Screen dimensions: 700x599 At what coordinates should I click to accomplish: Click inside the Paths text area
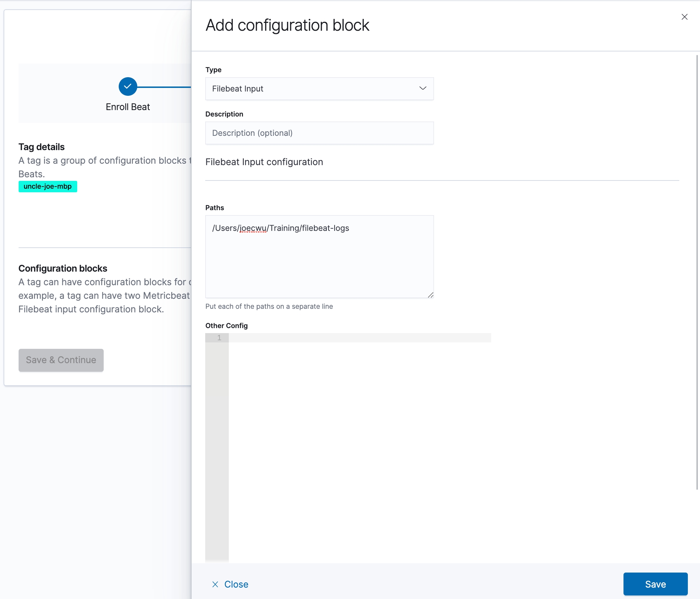click(x=319, y=261)
